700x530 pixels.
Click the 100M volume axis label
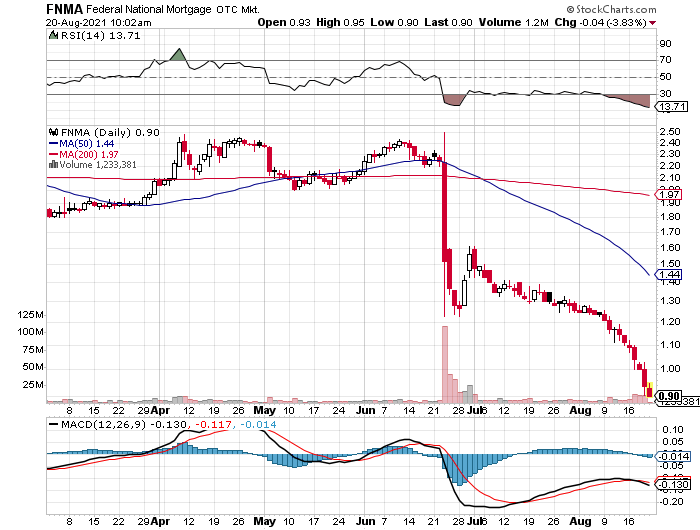point(30,332)
